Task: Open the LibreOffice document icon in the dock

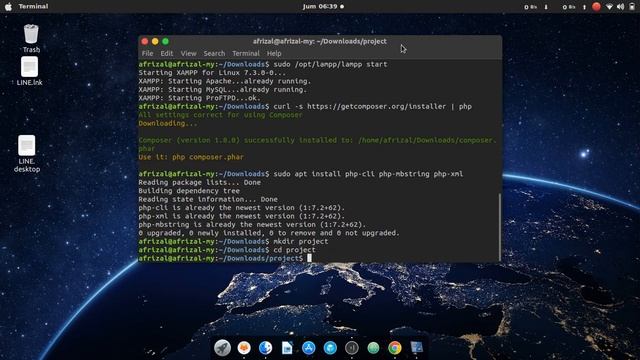Action: 287,348
